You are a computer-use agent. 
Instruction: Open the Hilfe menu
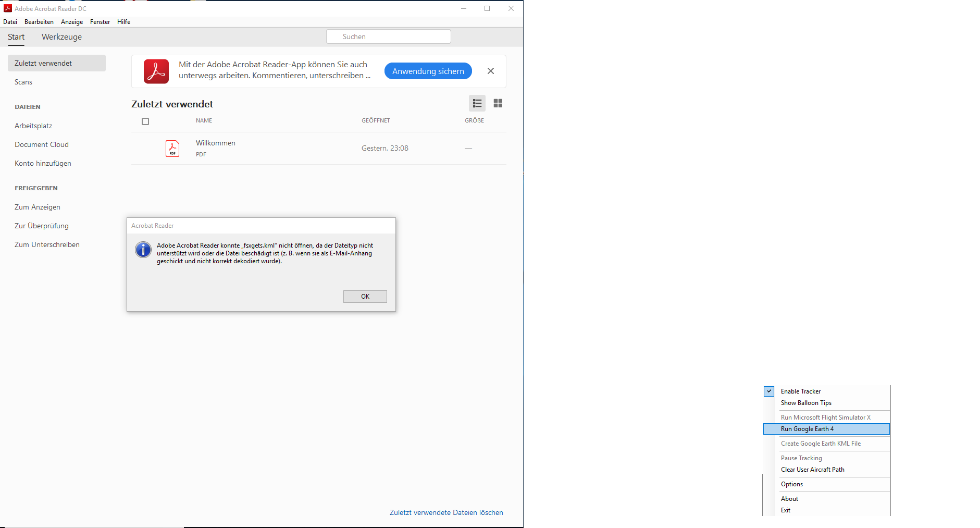pos(124,22)
